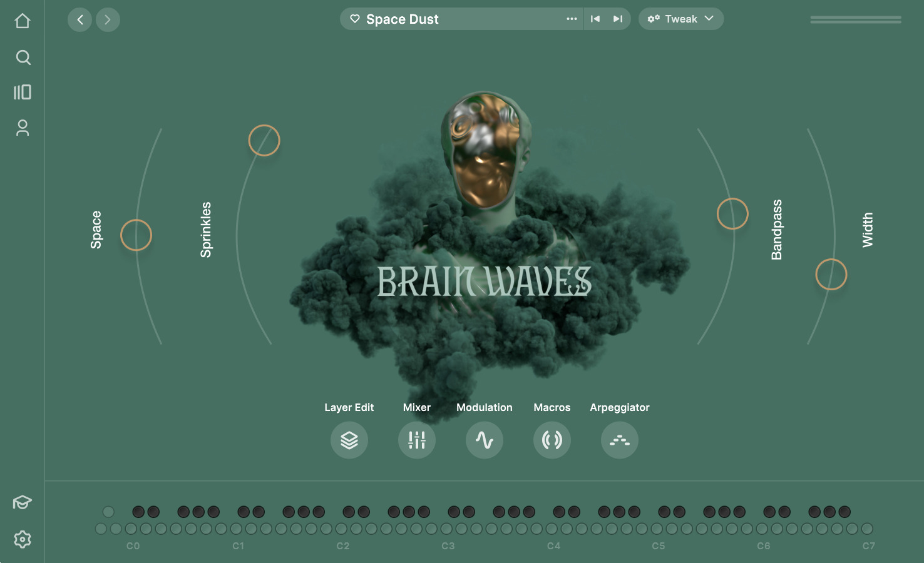Open the search icon in sidebar
This screenshot has height=563, width=924.
[x=23, y=58]
